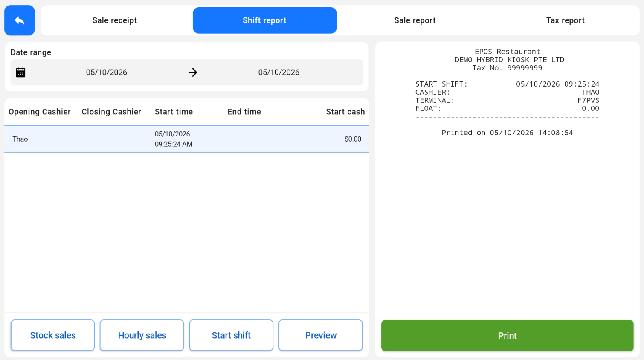Open the Sale report tab

click(415, 20)
